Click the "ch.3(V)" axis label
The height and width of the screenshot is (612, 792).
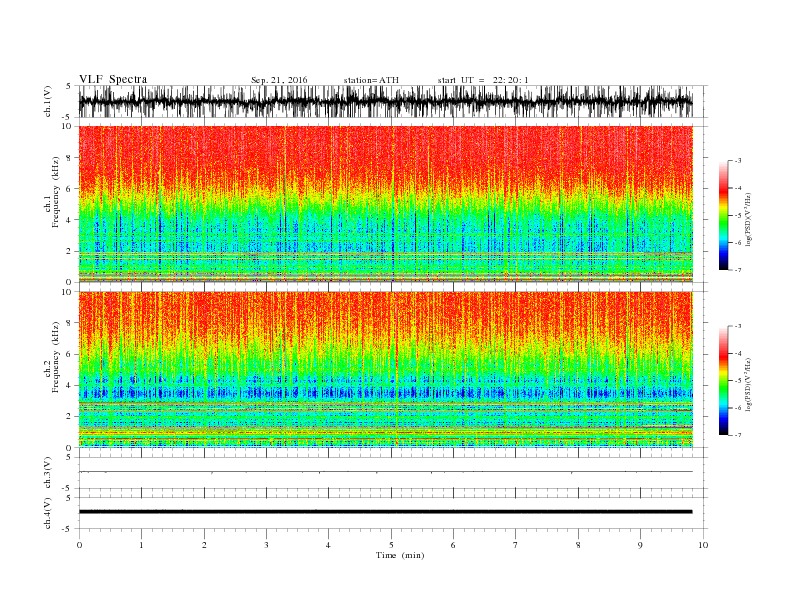click(x=47, y=473)
